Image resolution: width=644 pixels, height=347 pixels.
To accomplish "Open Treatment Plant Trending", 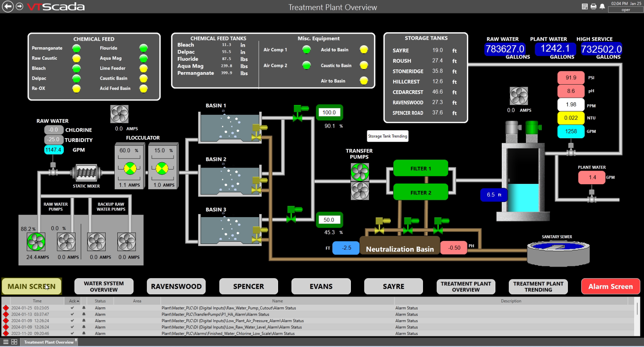I will click(538, 286).
